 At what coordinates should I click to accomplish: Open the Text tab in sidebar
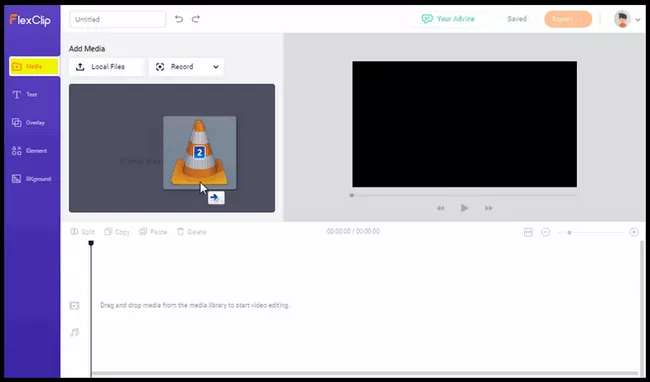pyautogui.click(x=26, y=94)
